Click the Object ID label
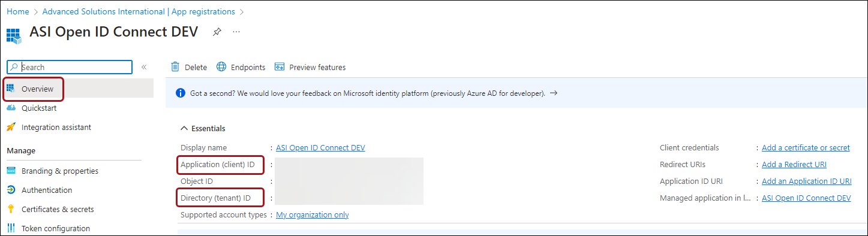 197,181
